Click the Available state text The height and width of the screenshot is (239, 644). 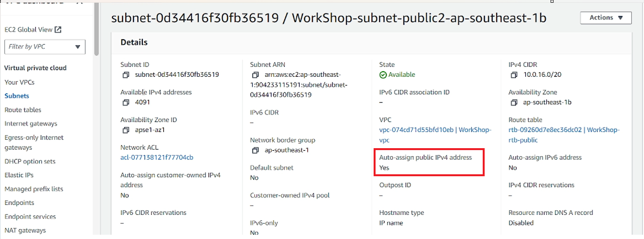pyautogui.click(x=402, y=74)
